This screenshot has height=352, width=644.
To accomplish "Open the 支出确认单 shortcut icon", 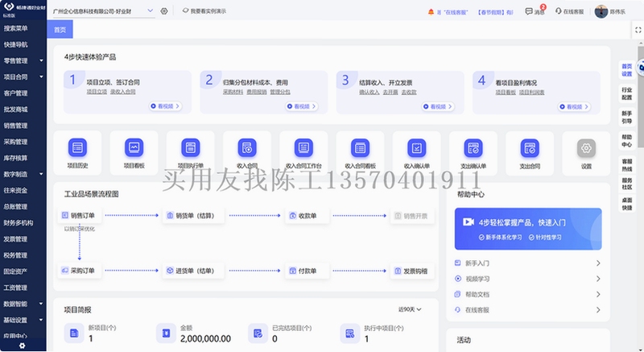I will coord(473,148).
